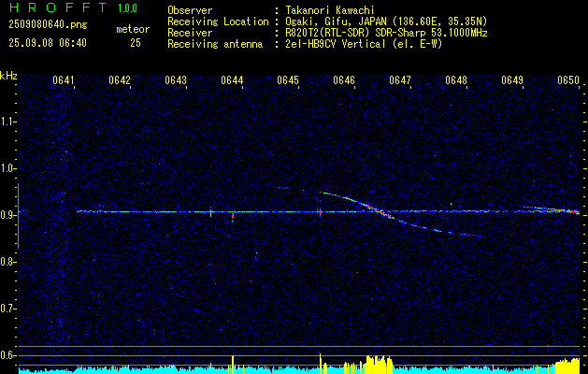Viewport: 588px width, 374px height.
Task: Click the observer name Takanori Kawachi
Action: pos(329,10)
